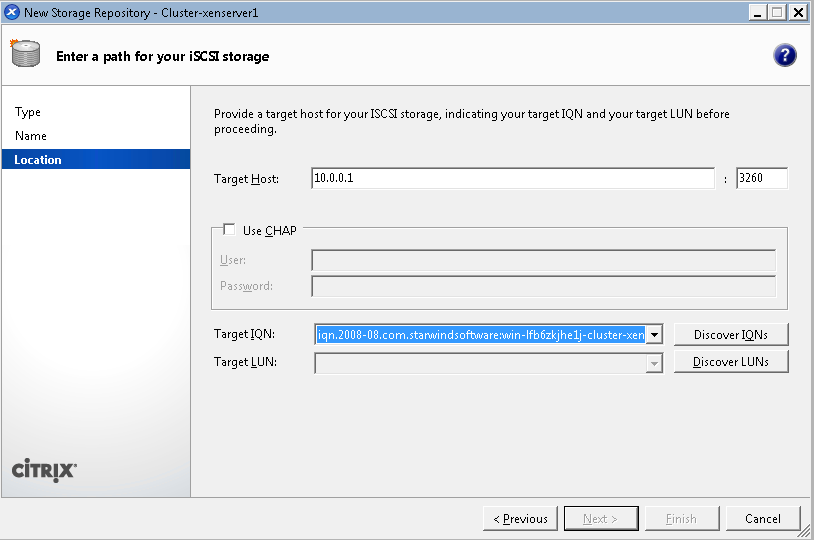Open the Target LUN dropdown
814x540 pixels.
[x=654, y=363]
